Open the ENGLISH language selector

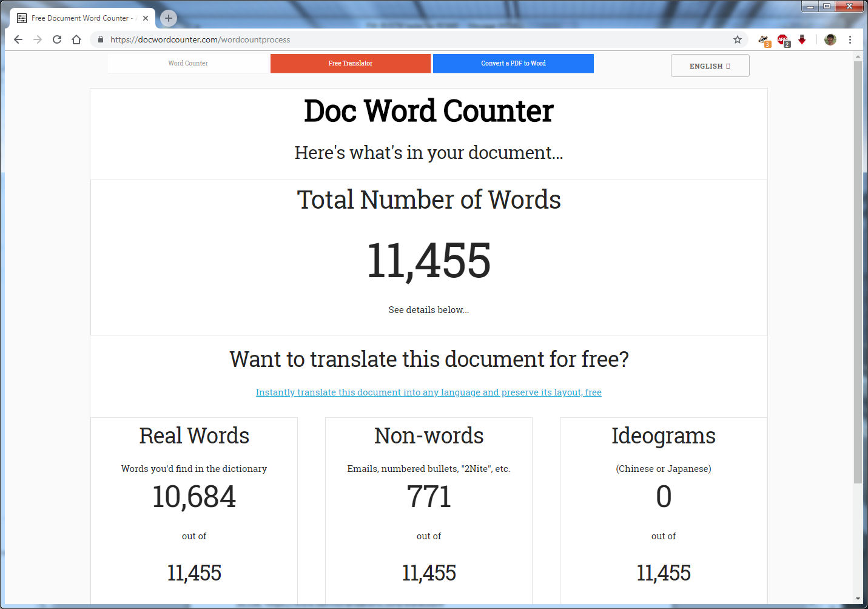pos(710,66)
